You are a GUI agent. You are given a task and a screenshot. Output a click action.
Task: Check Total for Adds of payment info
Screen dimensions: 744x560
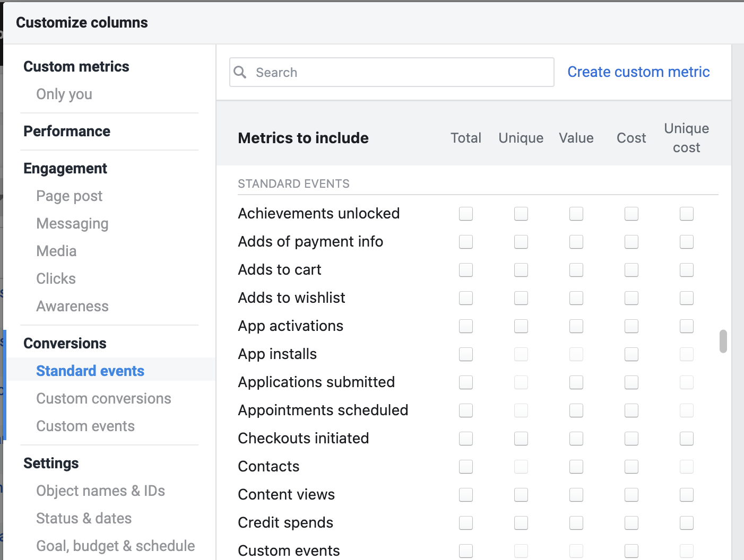pos(466,242)
